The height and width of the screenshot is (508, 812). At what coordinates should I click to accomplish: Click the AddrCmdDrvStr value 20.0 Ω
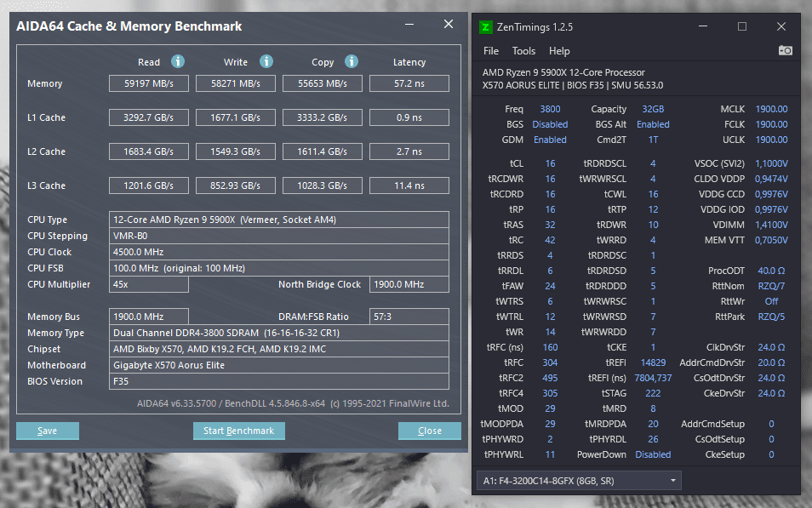[x=771, y=362]
